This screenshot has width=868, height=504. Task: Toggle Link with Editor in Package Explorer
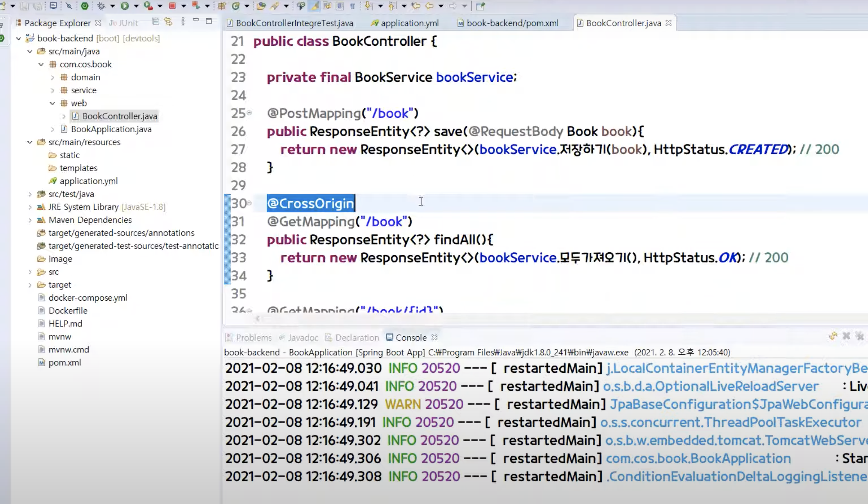pos(168,22)
